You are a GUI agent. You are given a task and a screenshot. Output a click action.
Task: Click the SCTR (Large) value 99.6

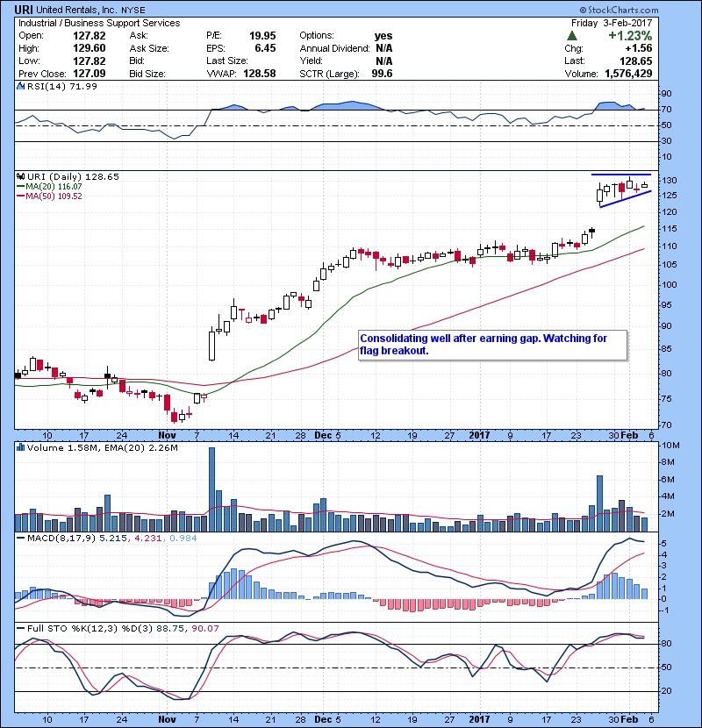point(382,74)
